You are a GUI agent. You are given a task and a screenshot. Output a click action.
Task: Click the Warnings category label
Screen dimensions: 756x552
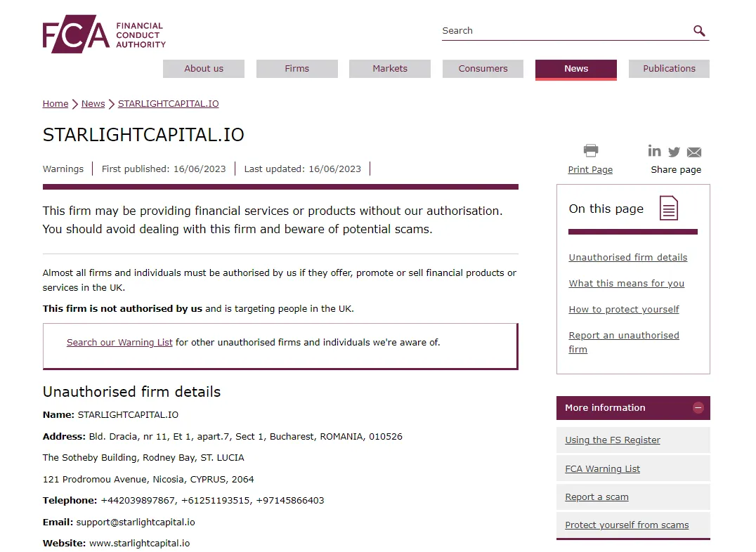[63, 169]
